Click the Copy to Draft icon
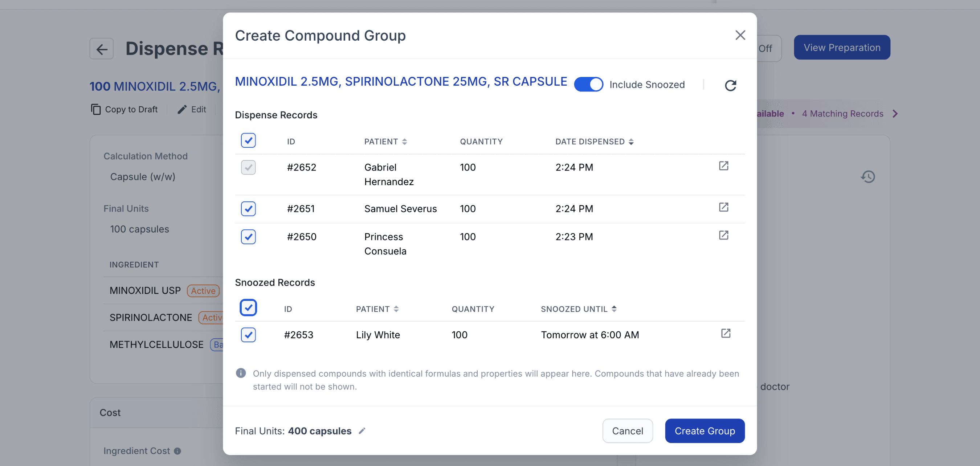Image resolution: width=980 pixels, height=466 pixels. pyautogui.click(x=95, y=109)
